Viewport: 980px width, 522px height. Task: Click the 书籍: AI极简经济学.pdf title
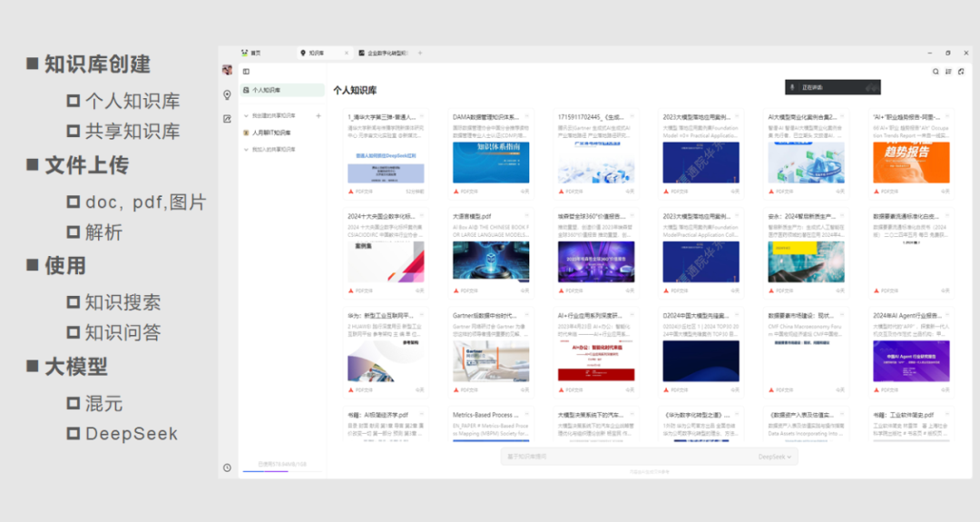point(378,415)
